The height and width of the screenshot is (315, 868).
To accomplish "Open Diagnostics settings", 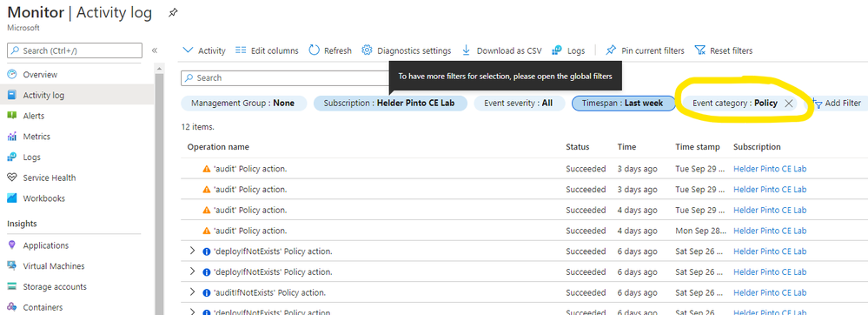I will pos(407,50).
